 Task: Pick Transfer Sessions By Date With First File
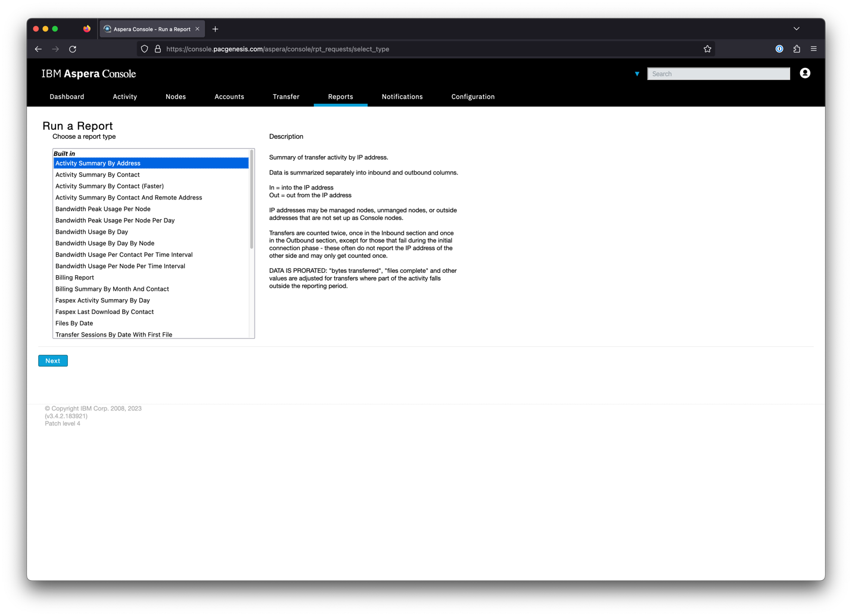coord(151,334)
